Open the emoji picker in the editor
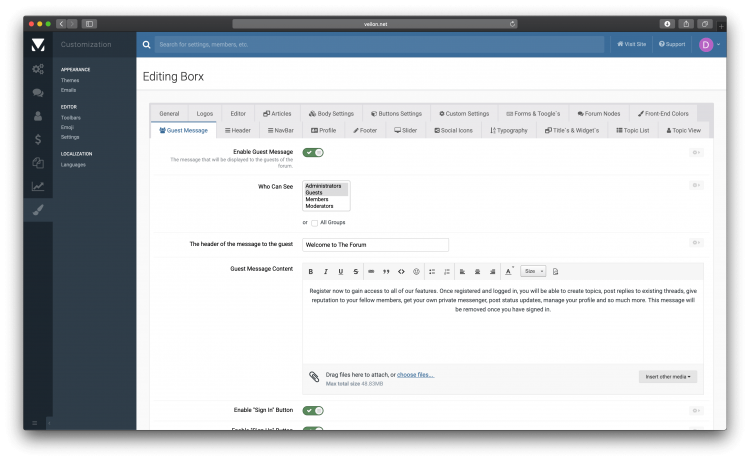 pos(416,272)
